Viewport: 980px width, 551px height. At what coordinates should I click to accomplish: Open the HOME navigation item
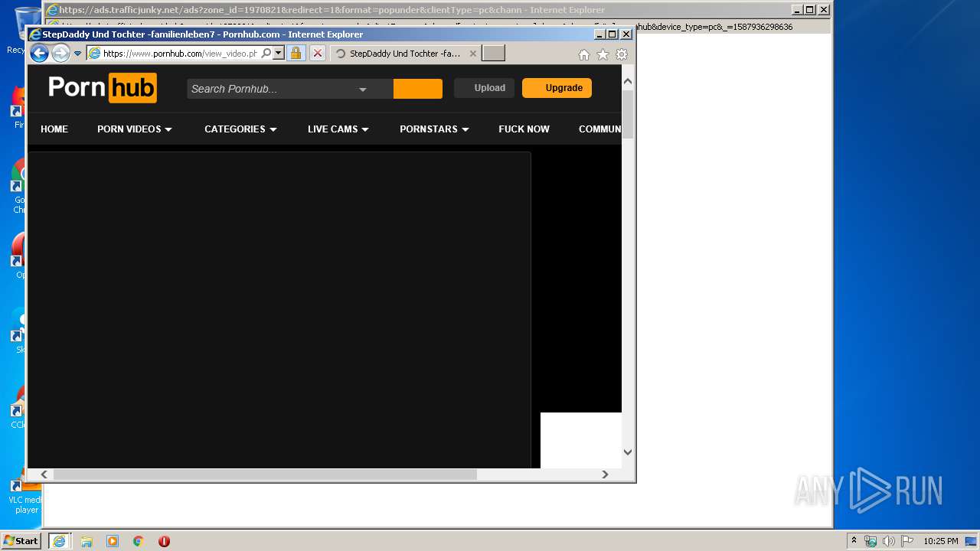[x=54, y=129]
